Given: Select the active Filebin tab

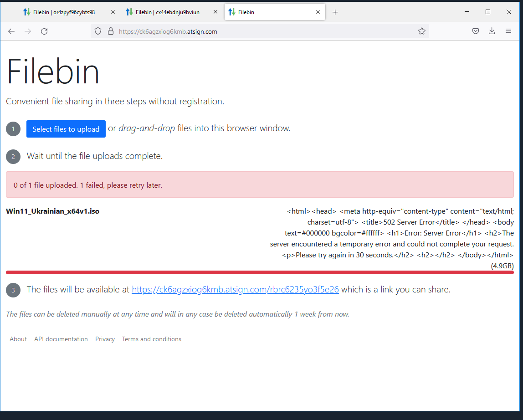Looking at the screenshot, I should click(x=275, y=12).
